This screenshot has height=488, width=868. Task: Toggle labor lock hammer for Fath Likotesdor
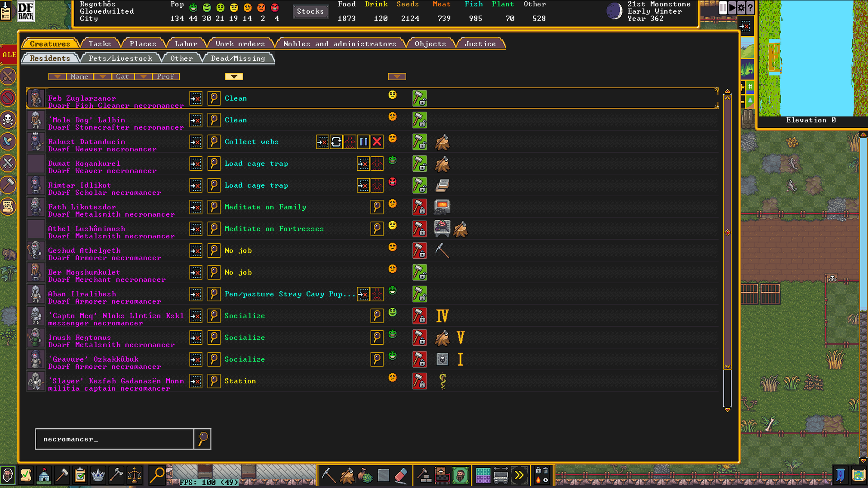click(x=419, y=207)
